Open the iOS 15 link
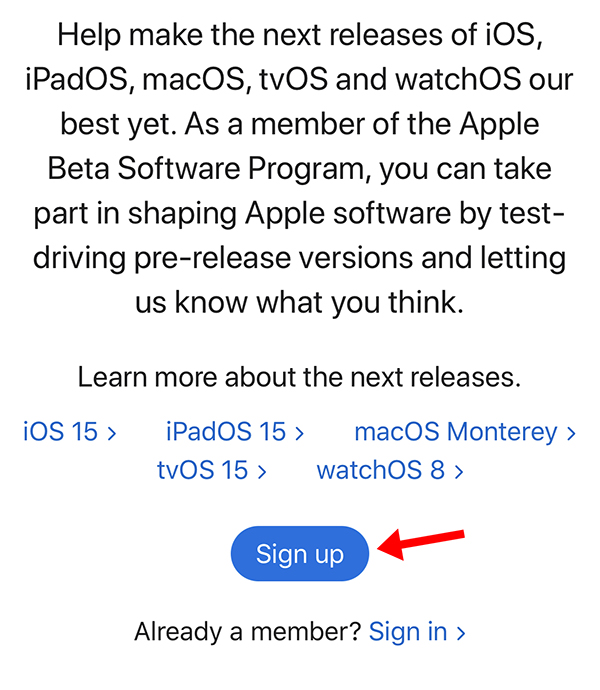The height and width of the screenshot is (690, 600). pos(60,432)
